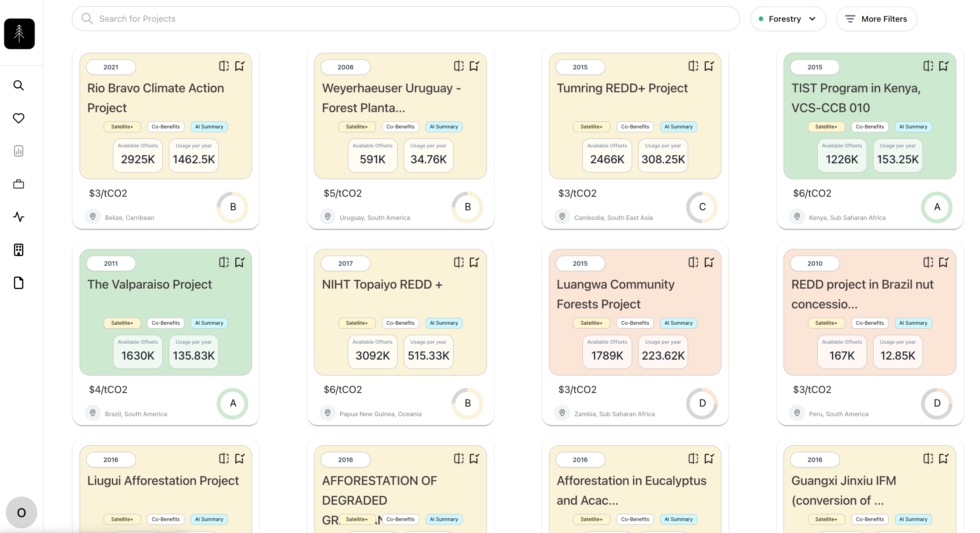
Task: Click the tree logo in the sidebar
Action: click(x=19, y=34)
